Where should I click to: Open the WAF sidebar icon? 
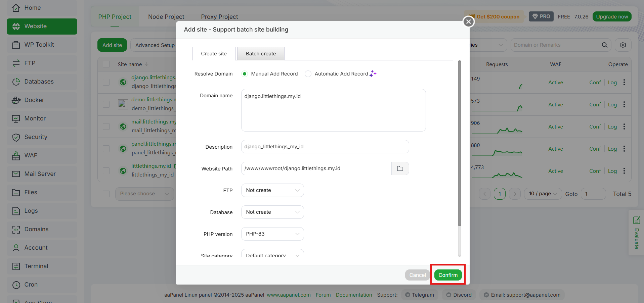[x=16, y=156]
